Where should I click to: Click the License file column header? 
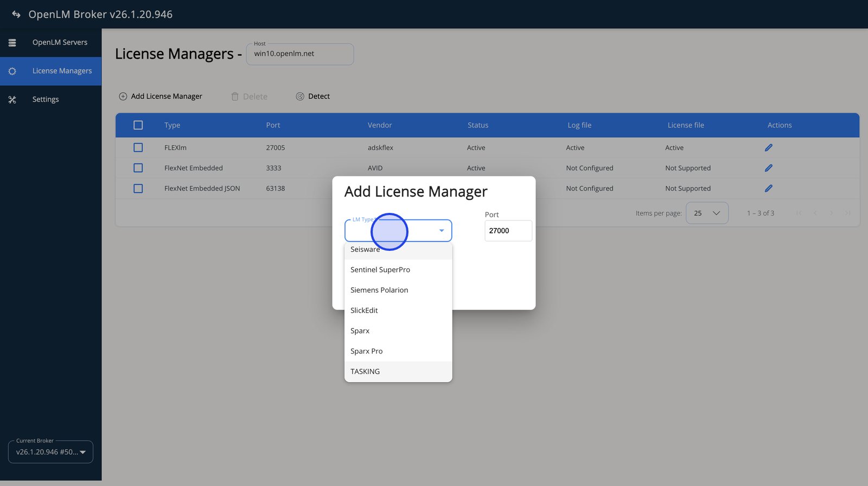coord(686,125)
